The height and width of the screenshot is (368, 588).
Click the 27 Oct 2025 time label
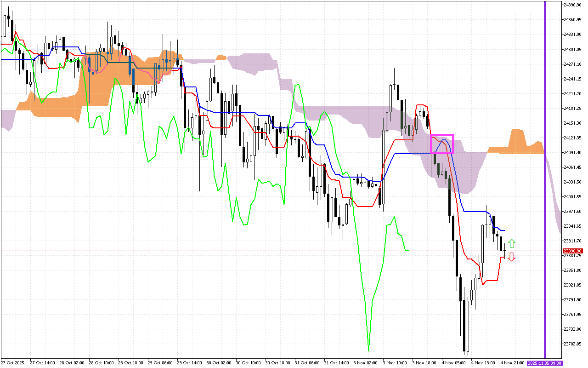click(x=12, y=363)
